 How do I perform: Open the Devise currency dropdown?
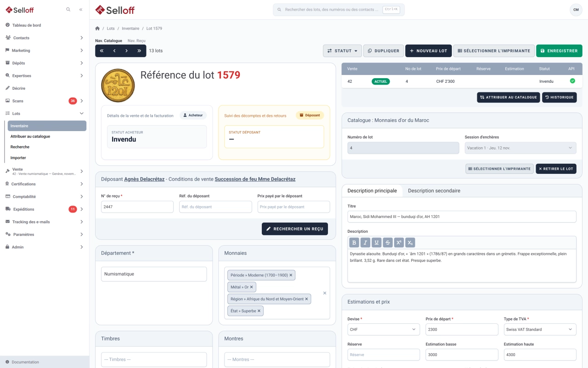(384, 329)
